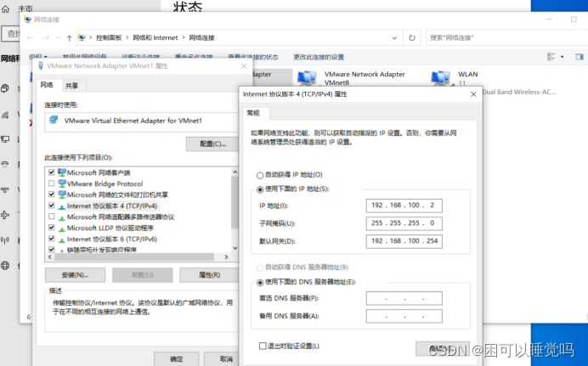The image size is (588, 366).
Task: Click 网络和 Internet breadcrumb segment
Action: tap(155, 38)
